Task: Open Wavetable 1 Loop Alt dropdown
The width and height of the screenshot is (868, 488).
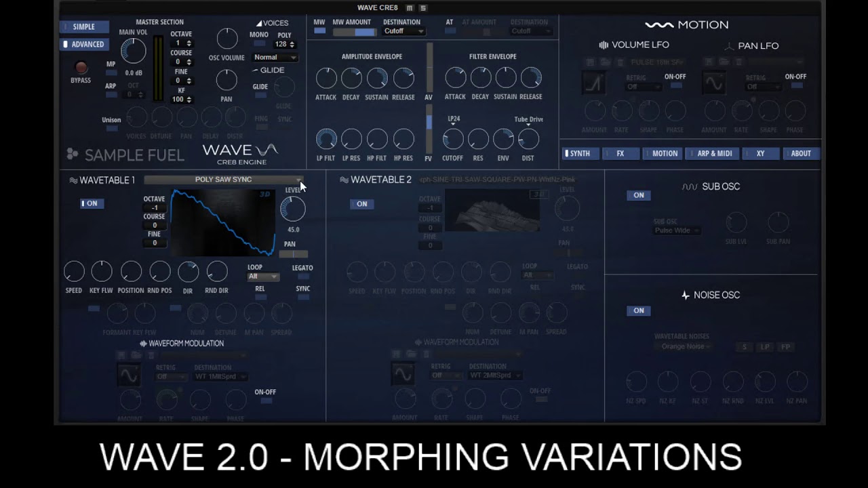Action: pos(263,277)
